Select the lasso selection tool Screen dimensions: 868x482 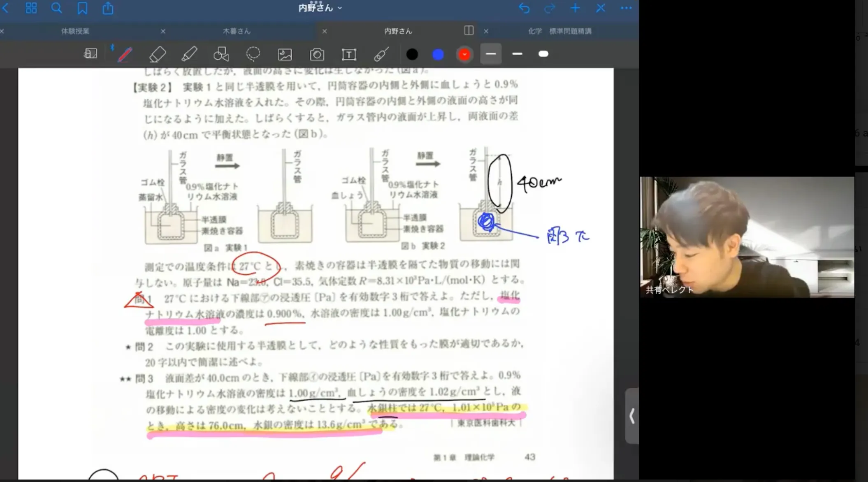253,54
